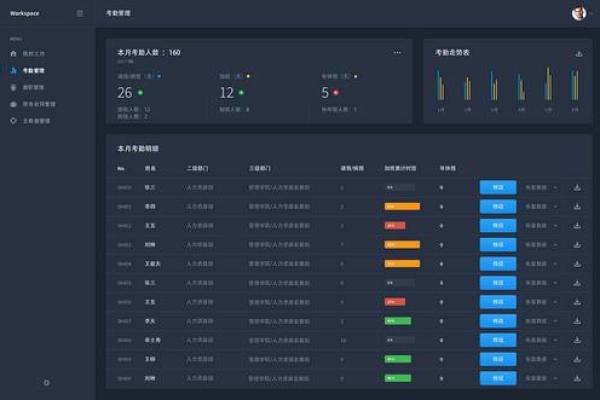Click the download icon in the sixth table row
600x400 pixels.
[x=577, y=283]
